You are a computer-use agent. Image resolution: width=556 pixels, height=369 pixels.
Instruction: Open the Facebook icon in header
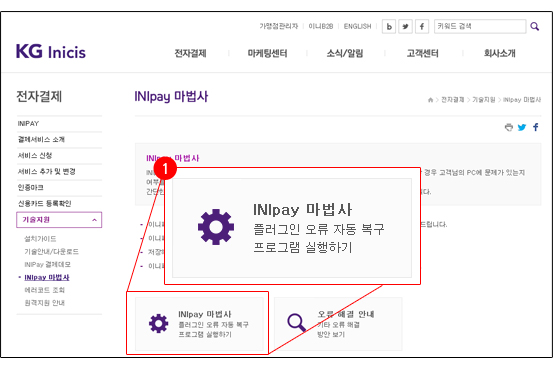click(x=422, y=27)
